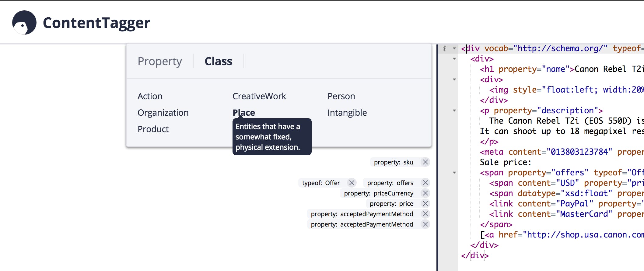Collapse the root div vocab code fold
Viewport: 644px width, 271px height.
coord(454,48)
